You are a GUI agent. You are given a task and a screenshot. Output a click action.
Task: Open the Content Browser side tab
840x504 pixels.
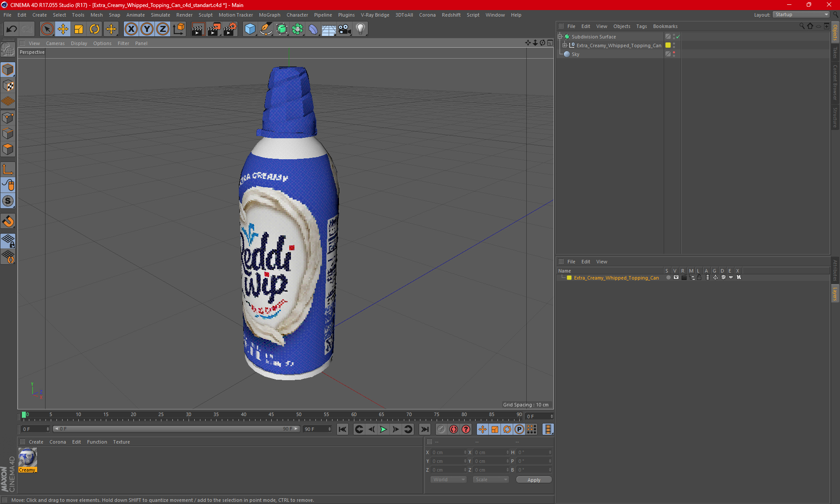coord(835,82)
